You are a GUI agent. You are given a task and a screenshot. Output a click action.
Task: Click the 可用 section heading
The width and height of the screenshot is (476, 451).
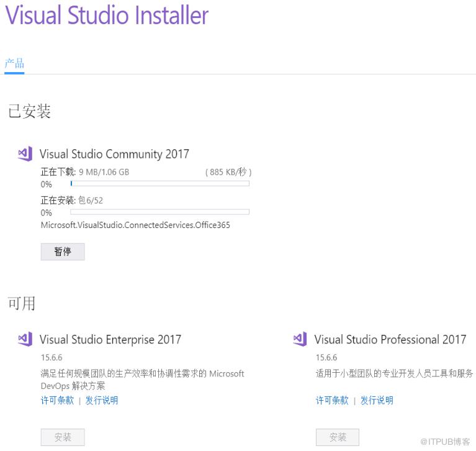click(22, 303)
